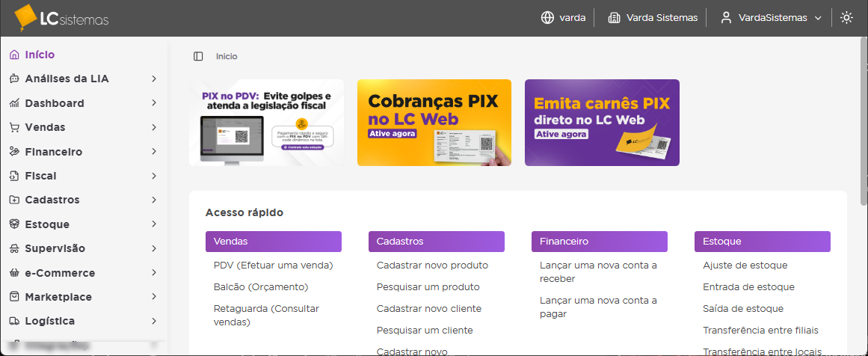
Task: Click Entrada de estoque link
Action: [x=748, y=286]
